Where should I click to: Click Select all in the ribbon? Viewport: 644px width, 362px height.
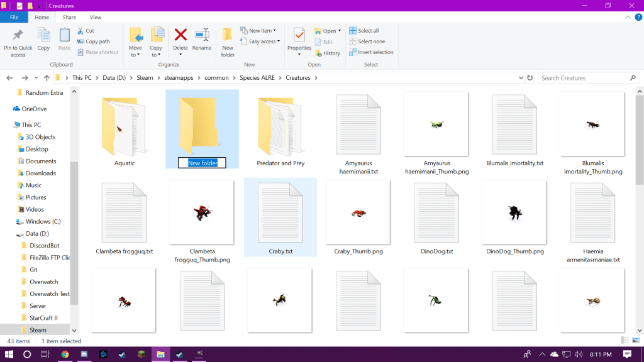point(368,31)
